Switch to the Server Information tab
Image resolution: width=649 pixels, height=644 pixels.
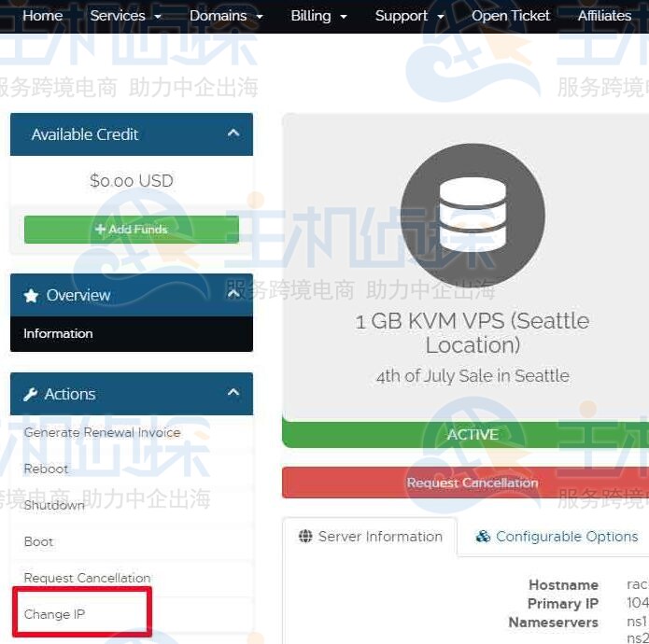coord(371,537)
